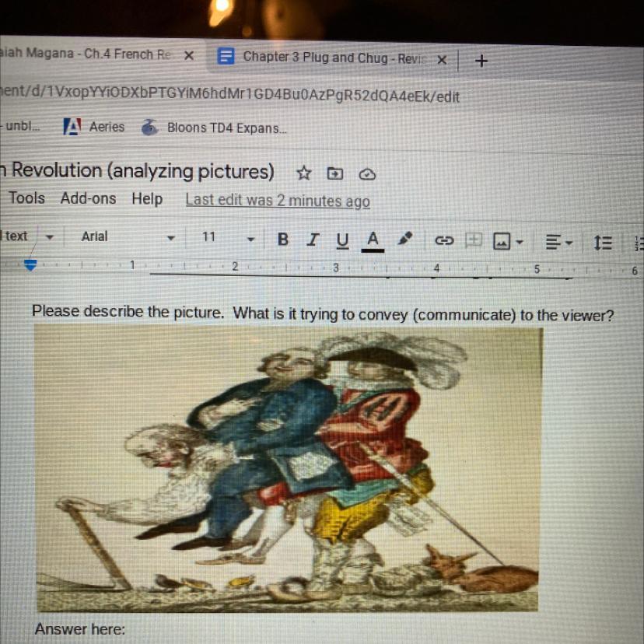
Task: Select the French Revolution cartoon image
Action: 288,469
